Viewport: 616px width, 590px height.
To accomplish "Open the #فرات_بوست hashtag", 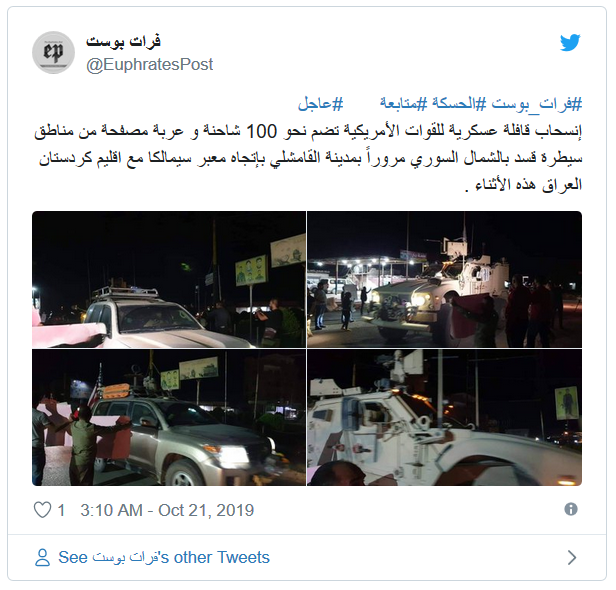I will 537,104.
